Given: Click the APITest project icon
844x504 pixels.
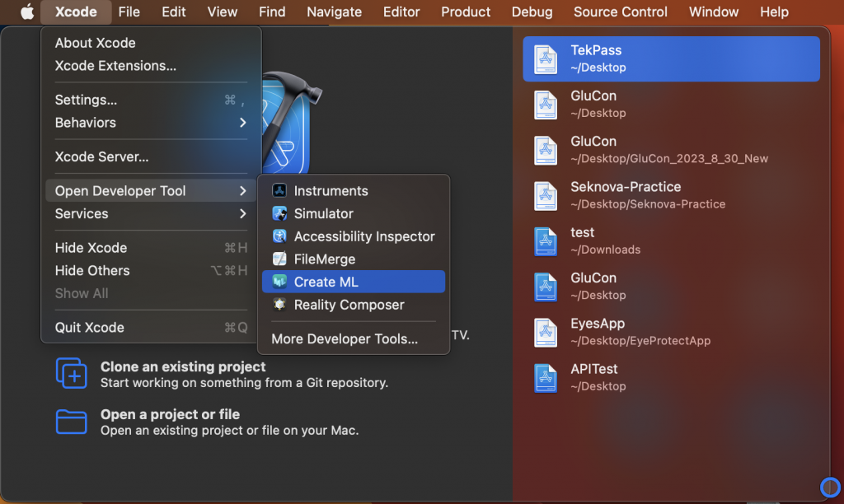Looking at the screenshot, I should click(546, 378).
